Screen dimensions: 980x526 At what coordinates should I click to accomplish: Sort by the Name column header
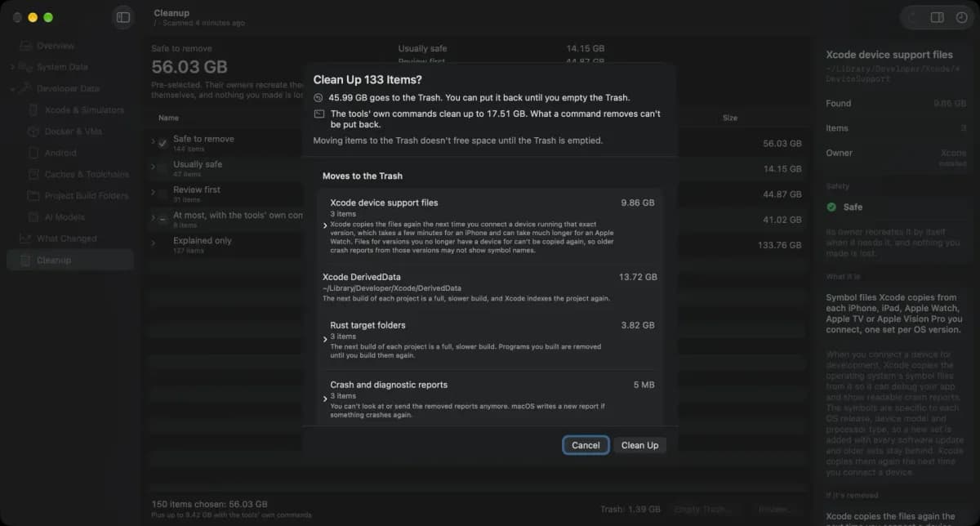[x=168, y=118]
